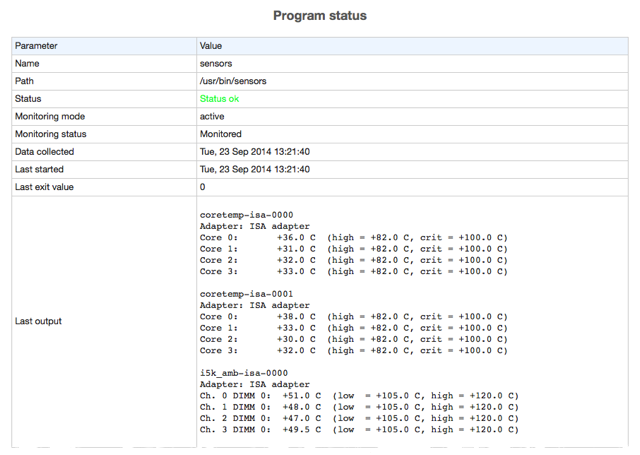Click the Core 0 +38.0 C line

353,317
